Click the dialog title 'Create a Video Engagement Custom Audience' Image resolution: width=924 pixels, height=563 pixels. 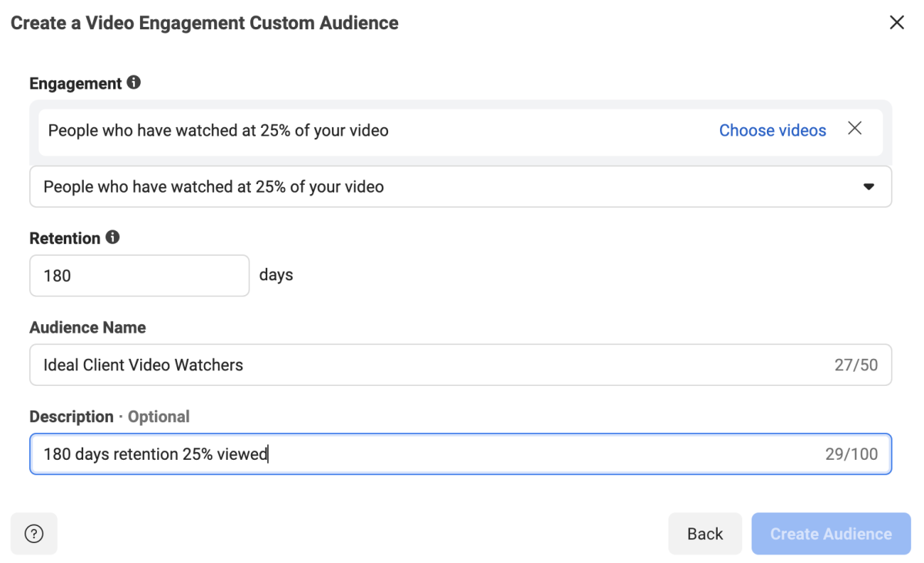click(203, 23)
